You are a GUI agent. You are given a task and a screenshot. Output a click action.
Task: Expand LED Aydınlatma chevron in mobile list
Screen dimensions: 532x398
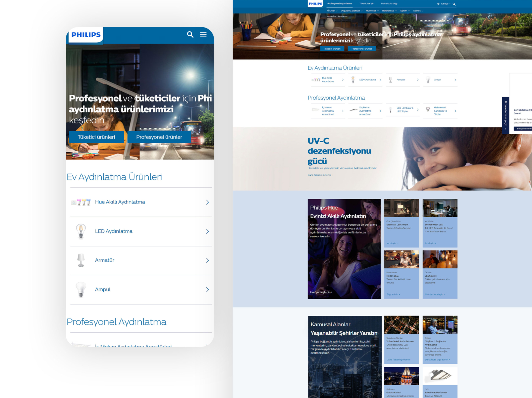(207, 231)
